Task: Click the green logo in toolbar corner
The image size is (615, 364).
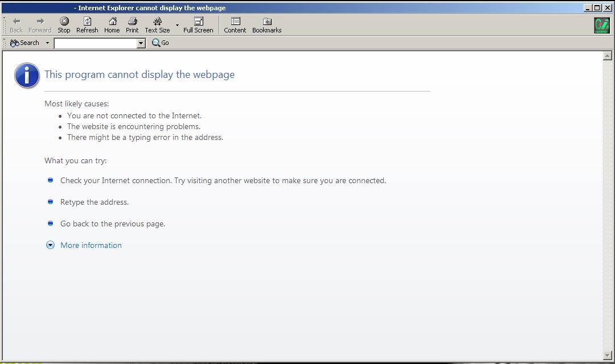Action: pos(602,26)
